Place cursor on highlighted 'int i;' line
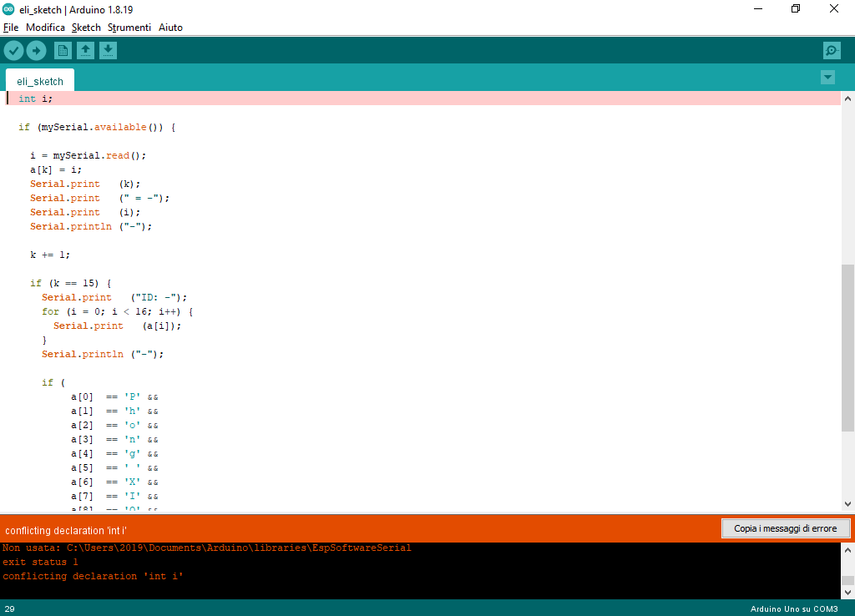Viewport: 855px width, 616px height. 422,98
